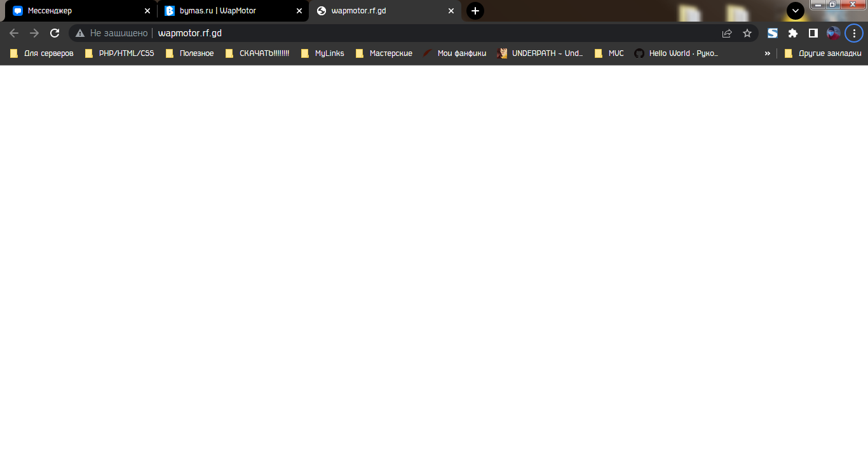Toggle the side panel

pos(813,33)
